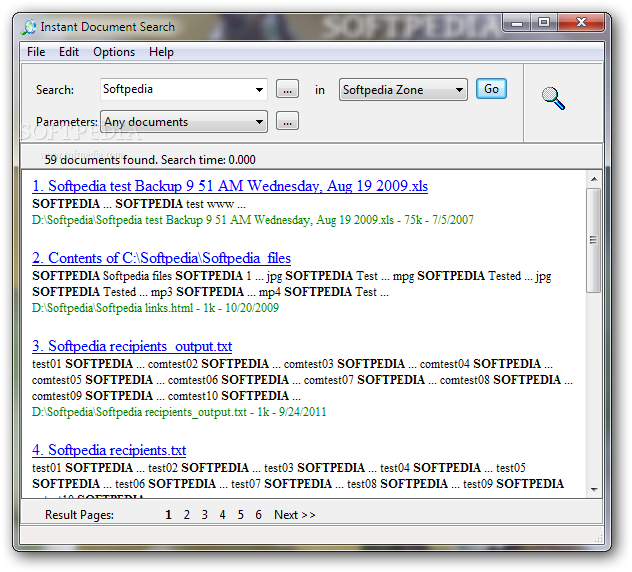Go to result page 4
Viewport: 632px width, 572px height.
tap(222, 515)
